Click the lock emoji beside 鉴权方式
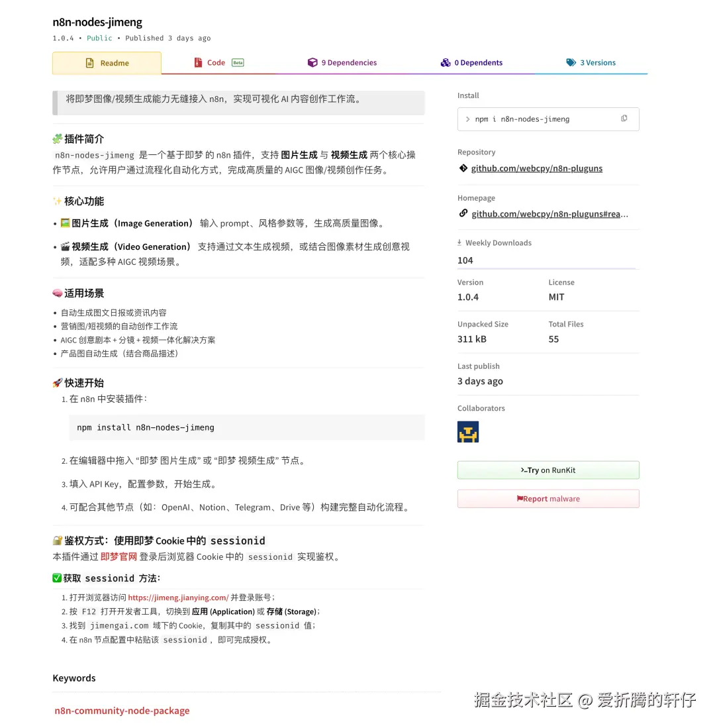 click(x=58, y=541)
